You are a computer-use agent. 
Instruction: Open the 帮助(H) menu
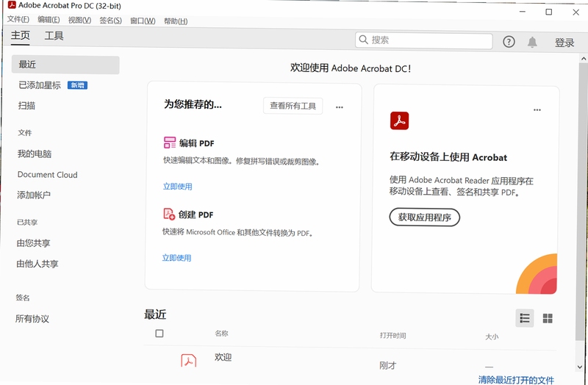point(176,21)
